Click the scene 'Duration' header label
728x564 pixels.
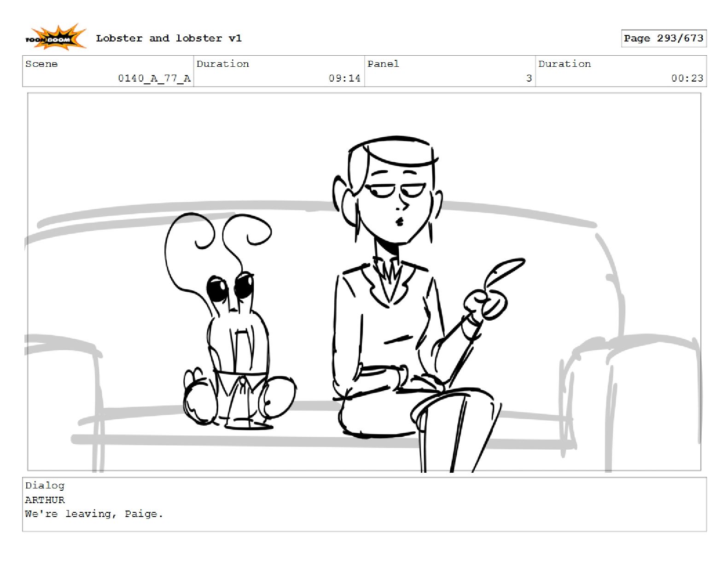(x=223, y=64)
